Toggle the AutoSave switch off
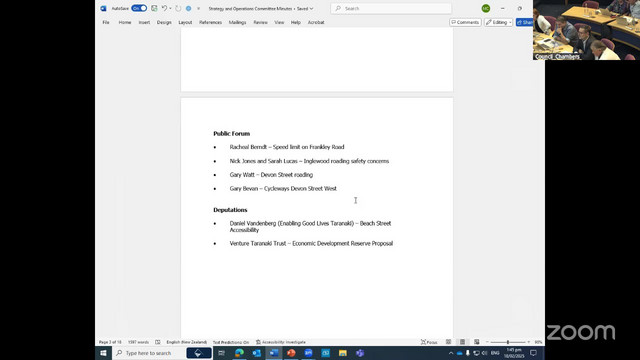Image resolution: width=640 pixels, height=360 pixels. (x=139, y=8)
